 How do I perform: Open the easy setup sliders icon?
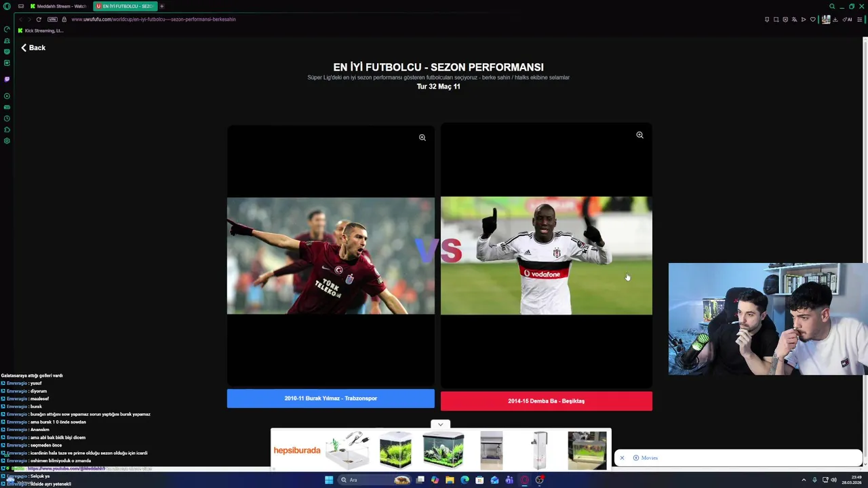click(859, 20)
